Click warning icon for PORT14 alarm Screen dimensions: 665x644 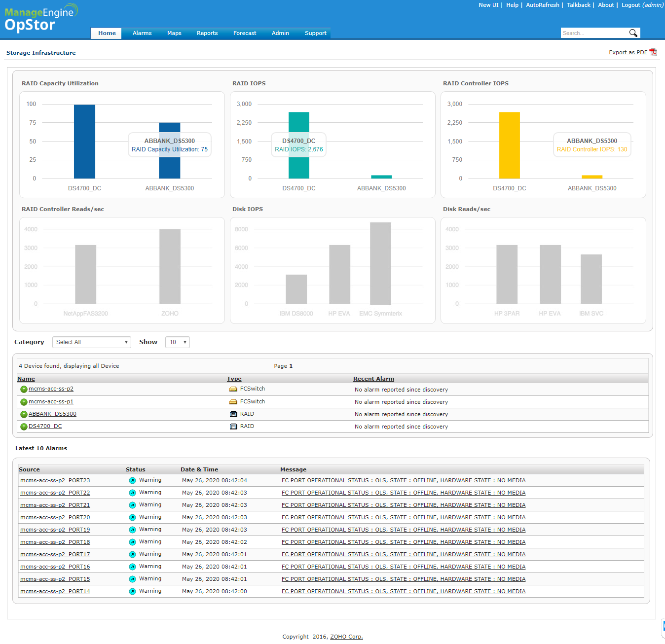pos(132,591)
